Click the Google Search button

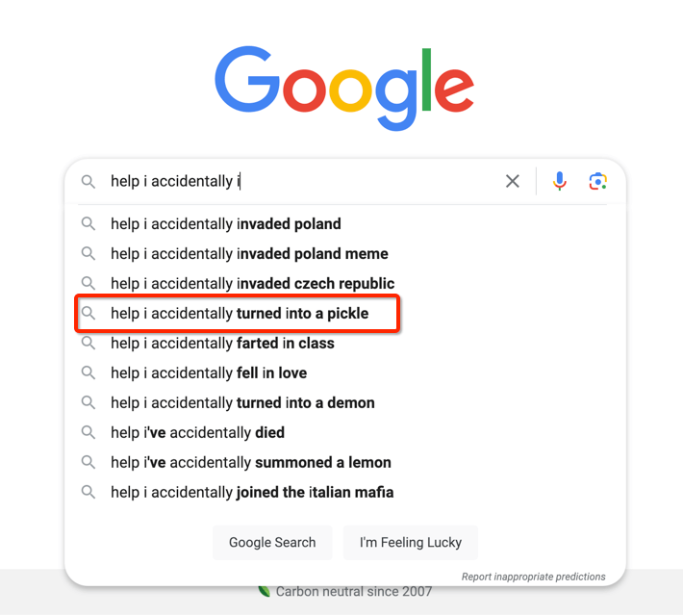click(x=272, y=542)
